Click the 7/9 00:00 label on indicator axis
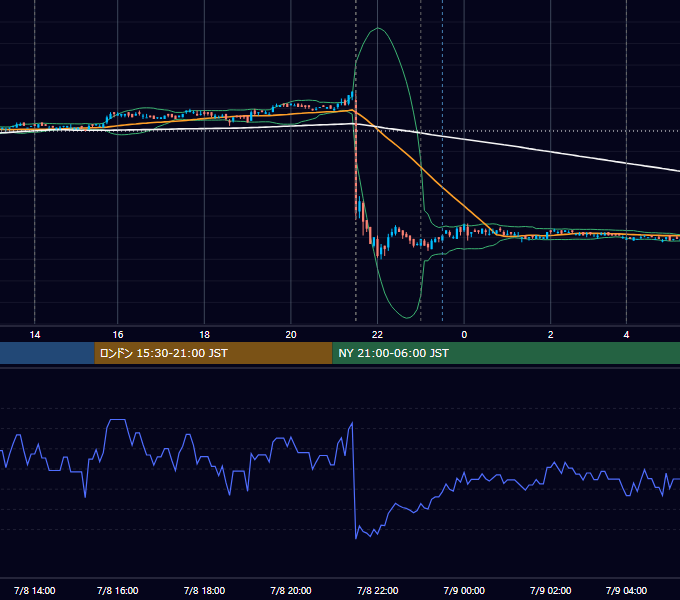The width and height of the screenshot is (680, 600). tap(464, 590)
